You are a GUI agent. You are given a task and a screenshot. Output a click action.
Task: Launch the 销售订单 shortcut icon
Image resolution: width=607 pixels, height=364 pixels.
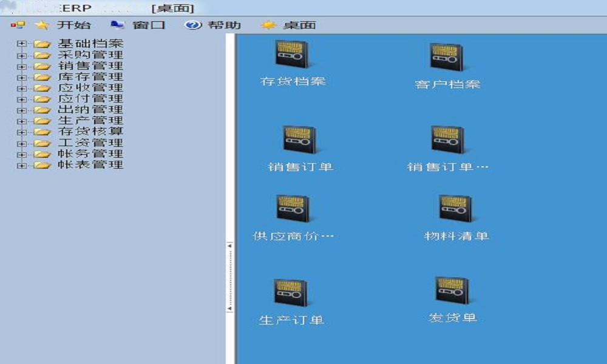pos(299,140)
